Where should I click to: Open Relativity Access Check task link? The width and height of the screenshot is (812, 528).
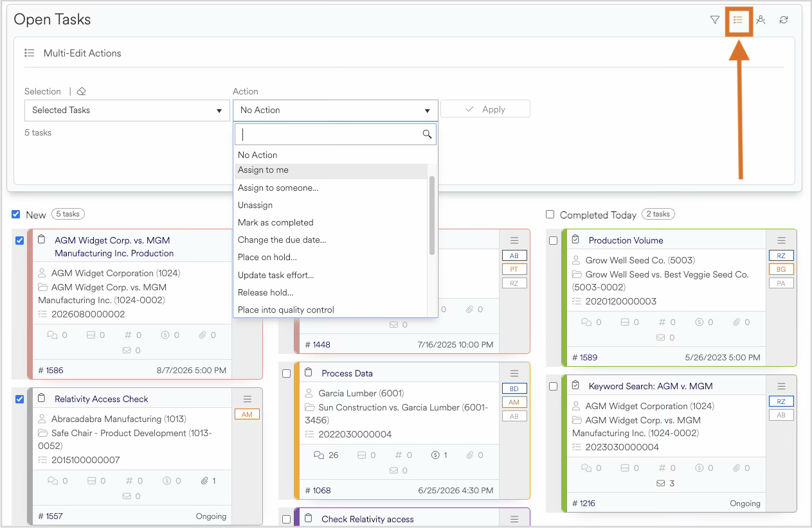102,399
